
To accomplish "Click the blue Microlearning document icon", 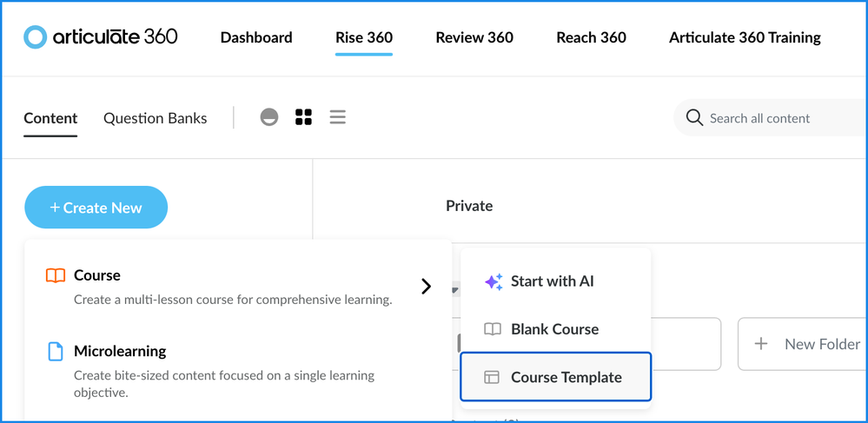I will (56, 352).
